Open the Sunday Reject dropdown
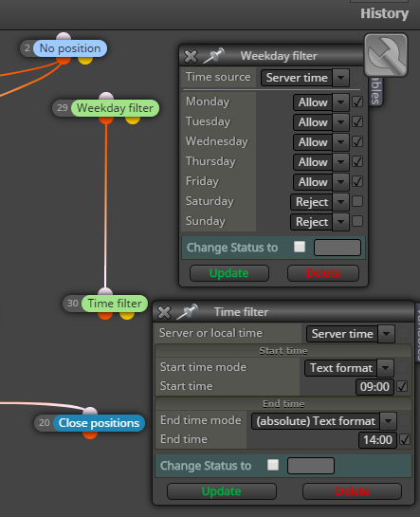This screenshot has height=517, width=420. click(320, 222)
